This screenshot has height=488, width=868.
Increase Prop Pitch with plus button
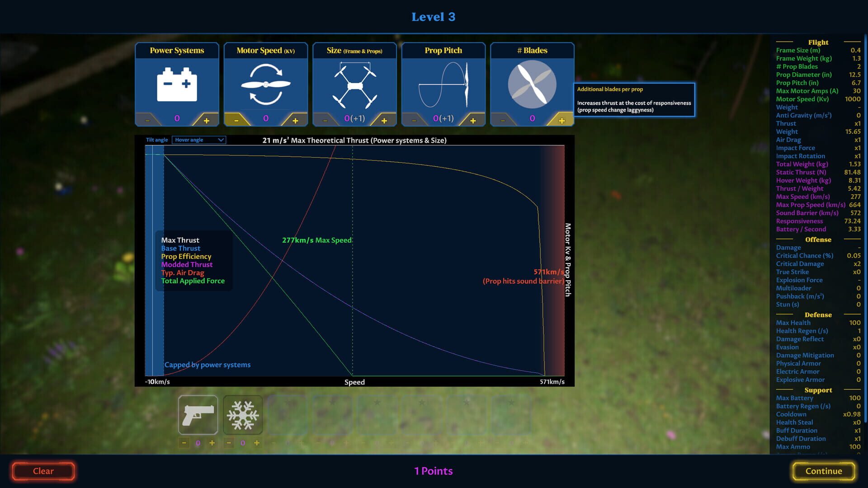tap(473, 121)
